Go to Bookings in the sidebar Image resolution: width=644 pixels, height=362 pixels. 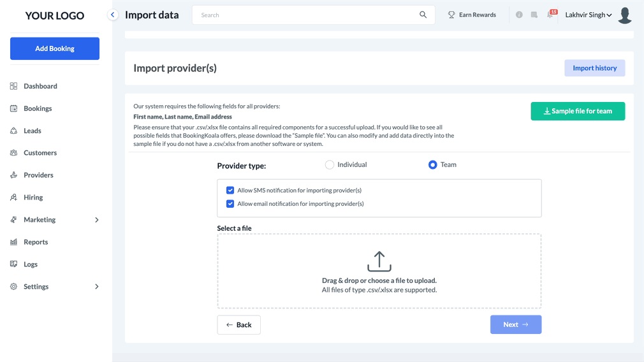pyautogui.click(x=38, y=108)
